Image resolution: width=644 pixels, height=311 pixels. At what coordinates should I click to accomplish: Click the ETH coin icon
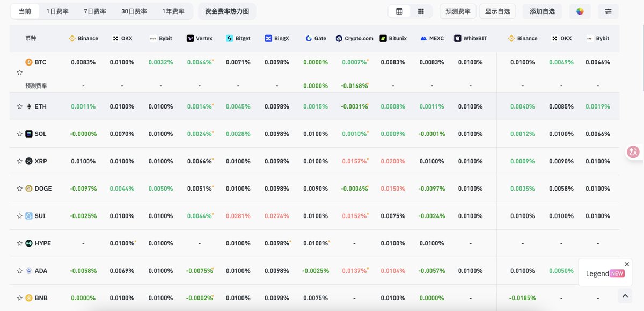pos(29,106)
